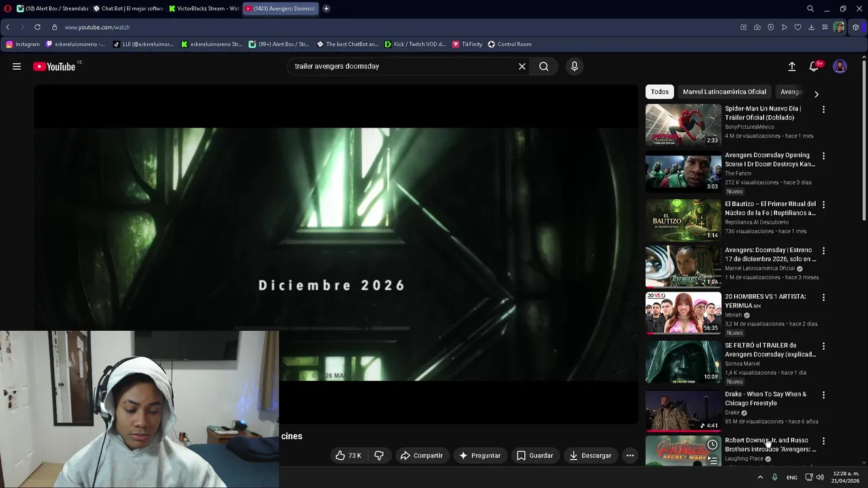Go back with the browser back arrow

pos(7,27)
